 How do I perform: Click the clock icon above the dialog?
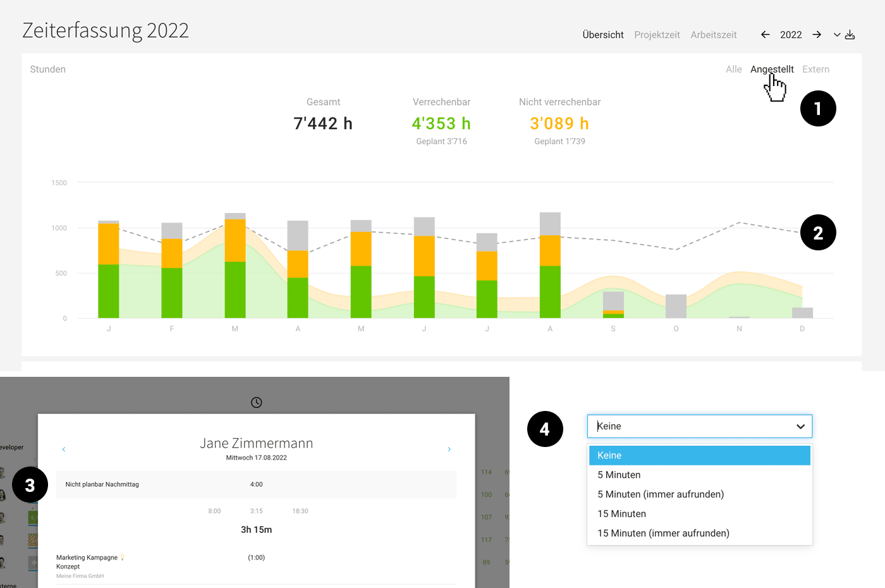pos(257,403)
